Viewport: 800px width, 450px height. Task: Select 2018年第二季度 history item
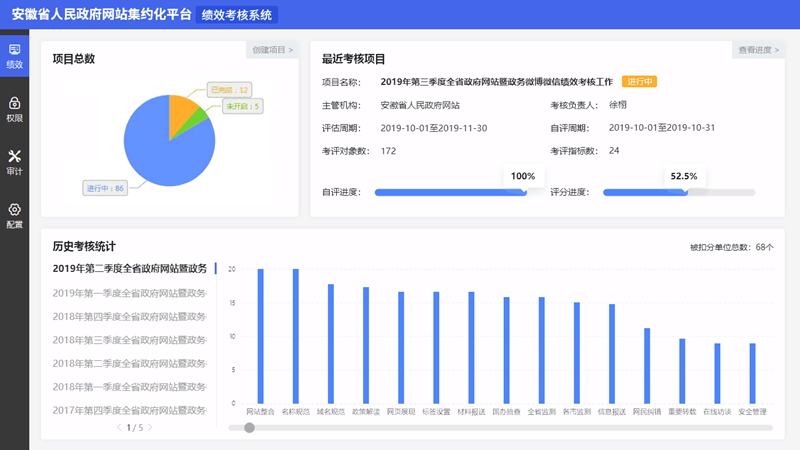pyautogui.click(x=130, y=363)
